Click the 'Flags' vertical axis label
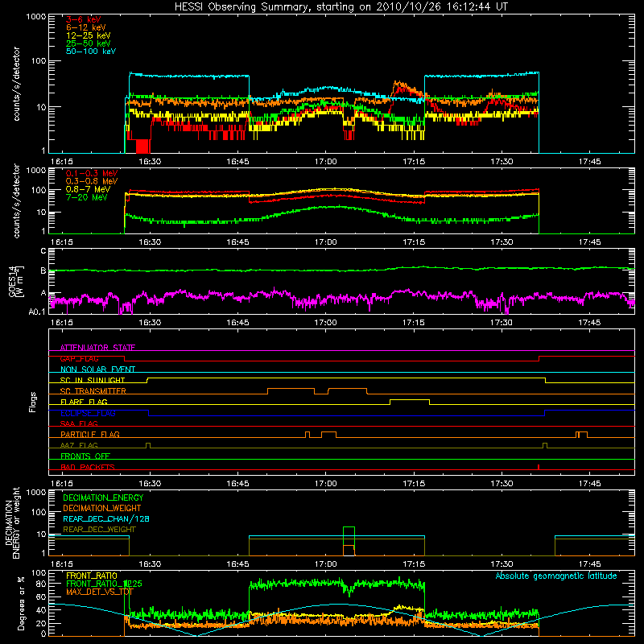This screenshot has width=644, height=644. (33, 402)
